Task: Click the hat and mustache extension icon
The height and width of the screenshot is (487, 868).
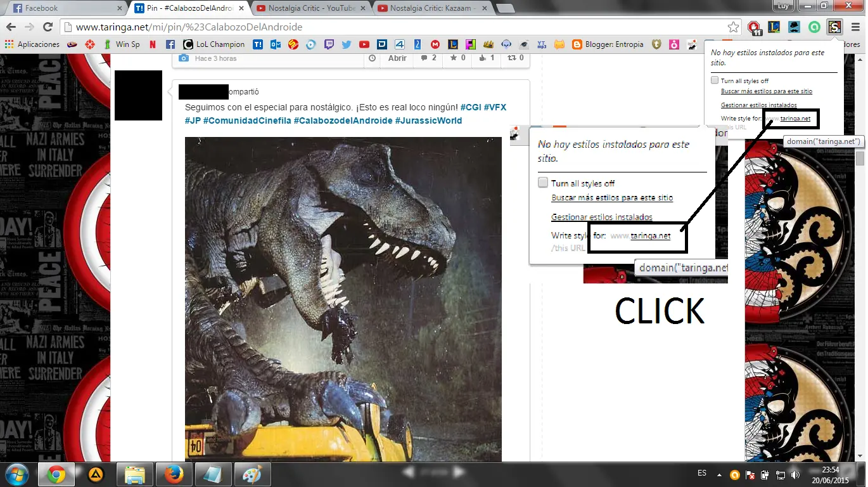Action: pos(795,27)
